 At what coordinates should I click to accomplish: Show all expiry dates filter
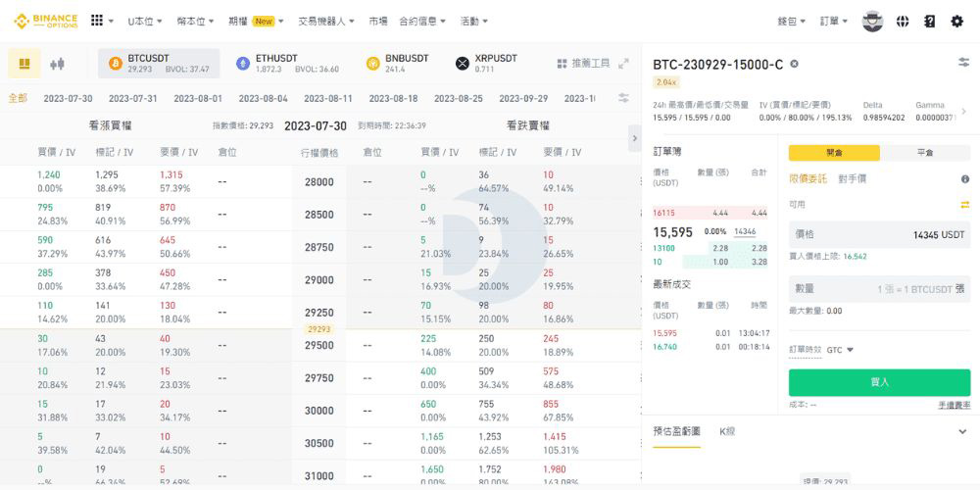(x=18, y=98)
